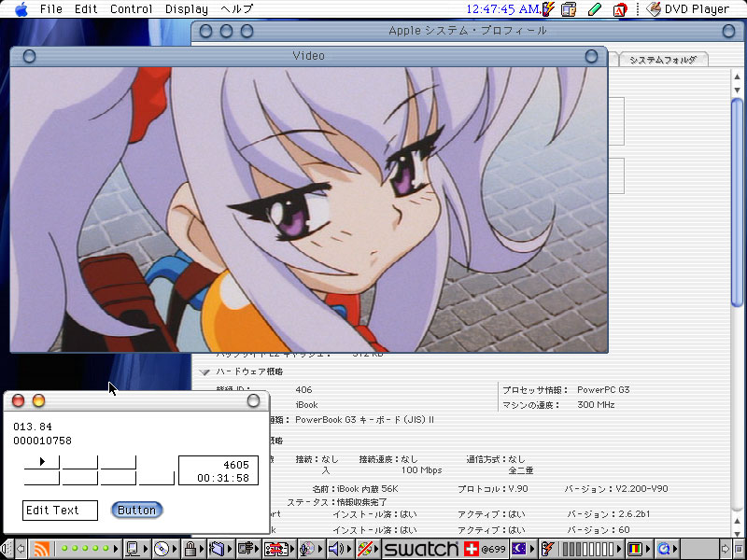The height and width of the screenshot is (560, 747).
Task: Click the 300 MHz machine speed value
Action: [x=596, y=405]
